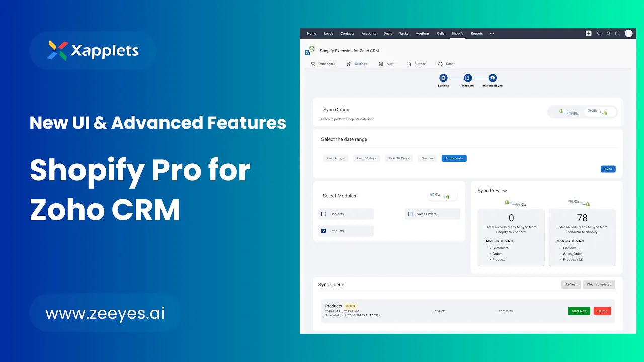
Task: Choose the Last 90 Days range
Action: [x=399, y=158]
